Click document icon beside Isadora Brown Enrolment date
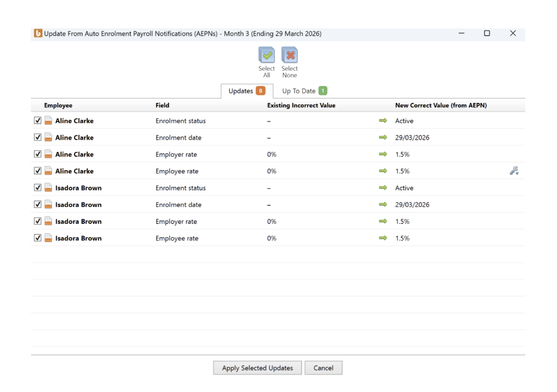This screenshot has width=557, height=392. click(x=48, y=204)
